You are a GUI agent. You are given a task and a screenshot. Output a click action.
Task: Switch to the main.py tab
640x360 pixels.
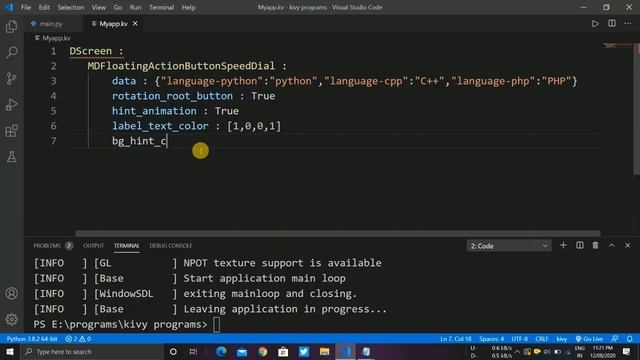click(x=51, y=24)
